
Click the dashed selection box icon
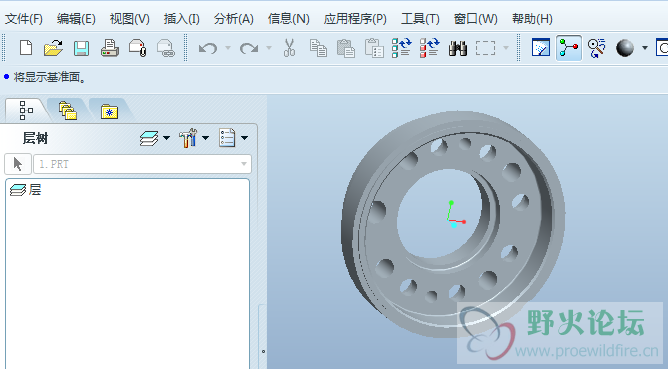[x=485, y=48]
